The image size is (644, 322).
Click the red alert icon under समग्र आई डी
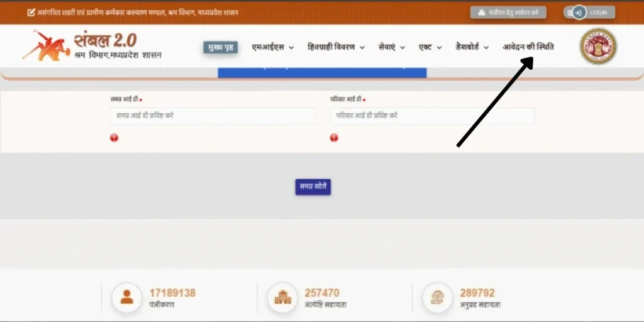[114, 138]
